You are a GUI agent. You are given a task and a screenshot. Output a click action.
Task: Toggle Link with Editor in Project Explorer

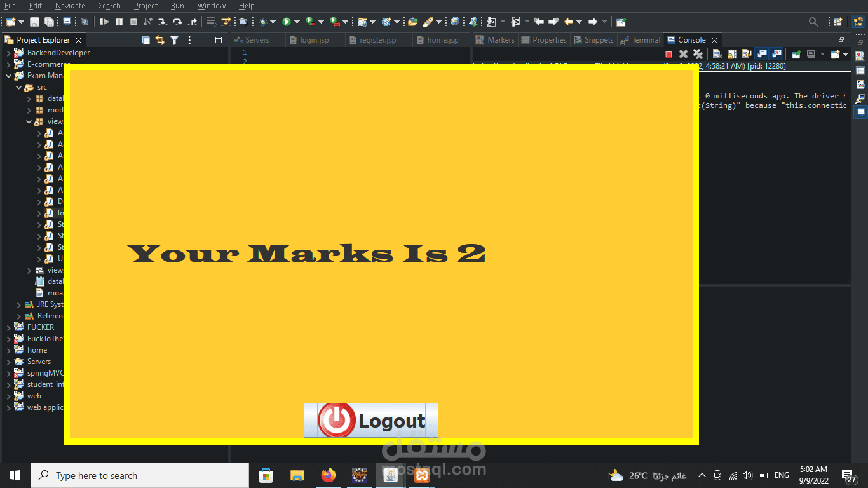[x=159, y=40]
